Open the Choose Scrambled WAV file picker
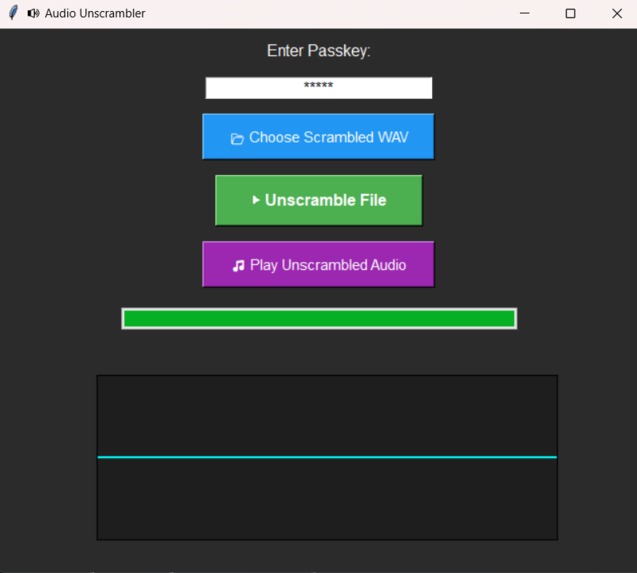Screen dimensions: 637x573 318,137
